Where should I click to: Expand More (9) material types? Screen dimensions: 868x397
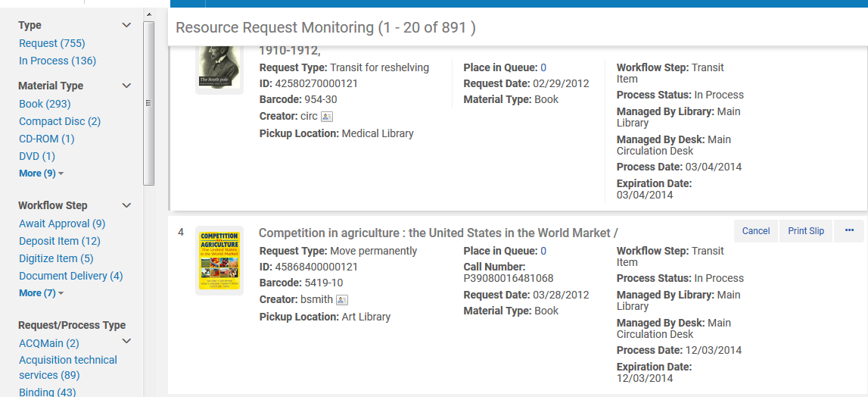pos(42,173)
